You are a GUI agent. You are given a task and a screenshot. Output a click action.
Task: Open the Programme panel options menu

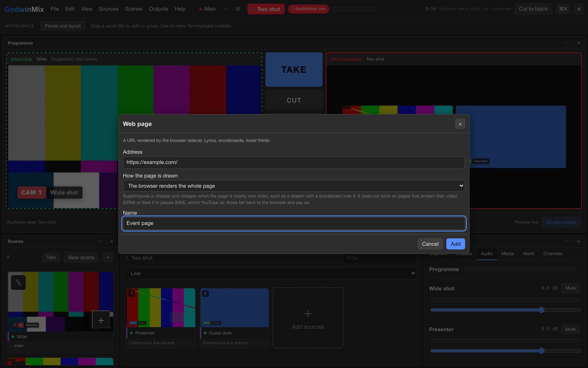pyautogui.click(x=567, y=43)
